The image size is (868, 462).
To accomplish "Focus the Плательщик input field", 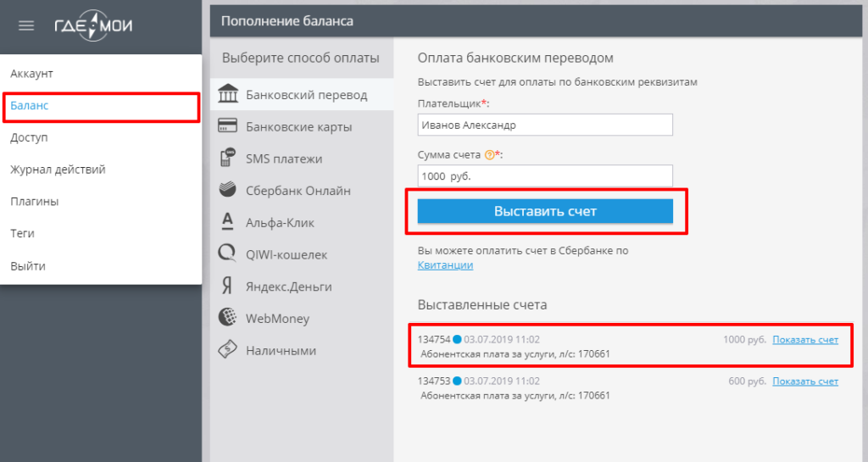I will pos(545,125).
